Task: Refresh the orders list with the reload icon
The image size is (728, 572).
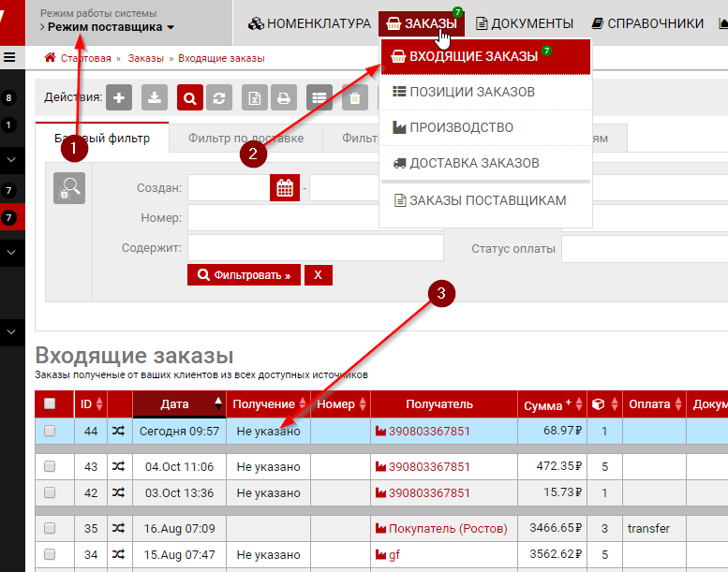Action: [x=219, y=97]
